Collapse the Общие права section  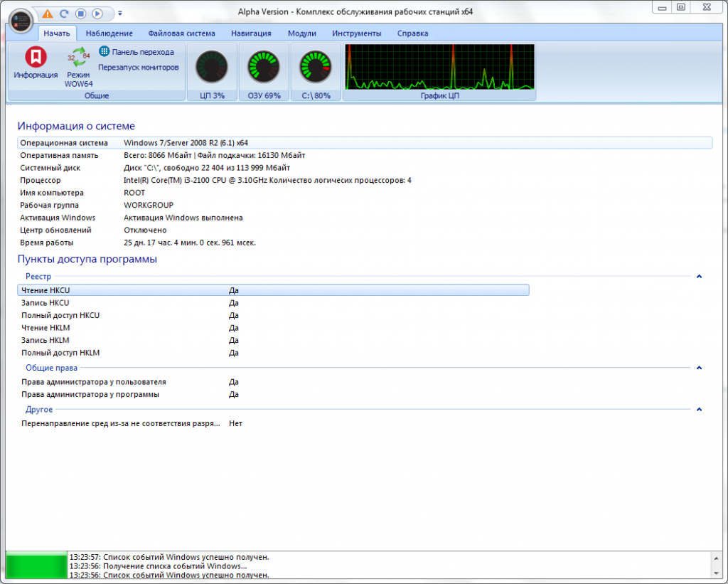click(x=700, y=368)
